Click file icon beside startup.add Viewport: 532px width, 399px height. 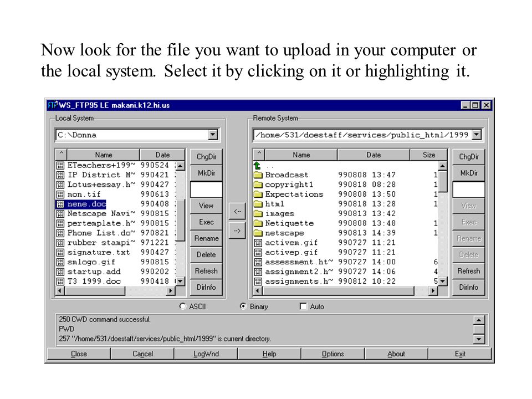point(60,272)
